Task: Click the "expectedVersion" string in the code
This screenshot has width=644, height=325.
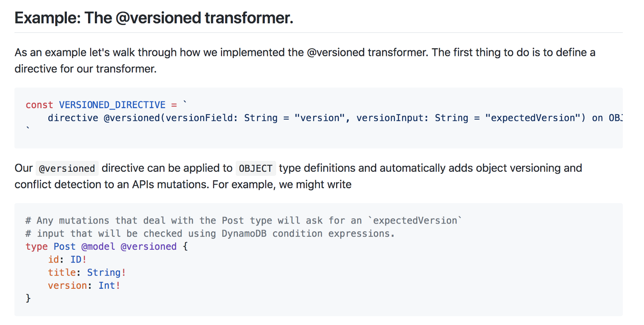Action: (535, 118)
